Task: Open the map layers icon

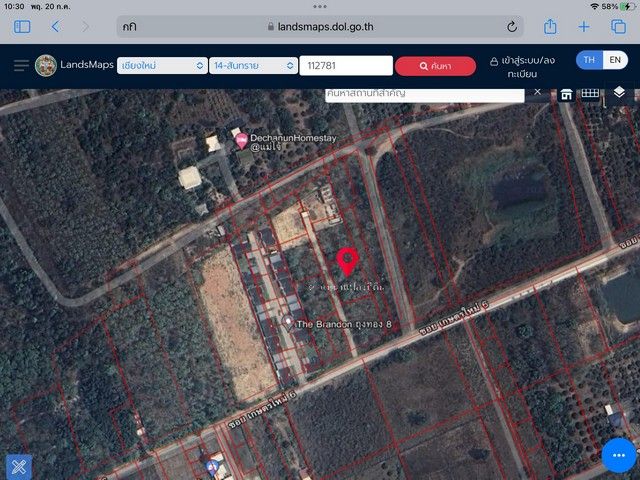Action: pos(619,93)
